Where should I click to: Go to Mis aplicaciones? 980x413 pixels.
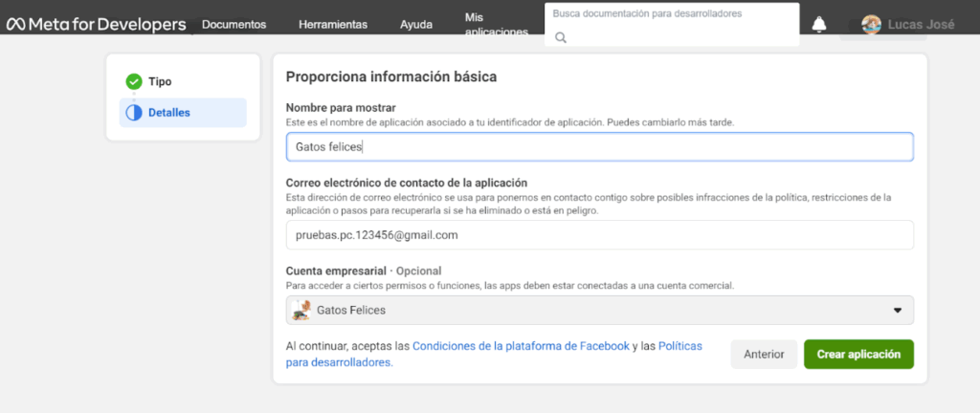coord(495,25)
